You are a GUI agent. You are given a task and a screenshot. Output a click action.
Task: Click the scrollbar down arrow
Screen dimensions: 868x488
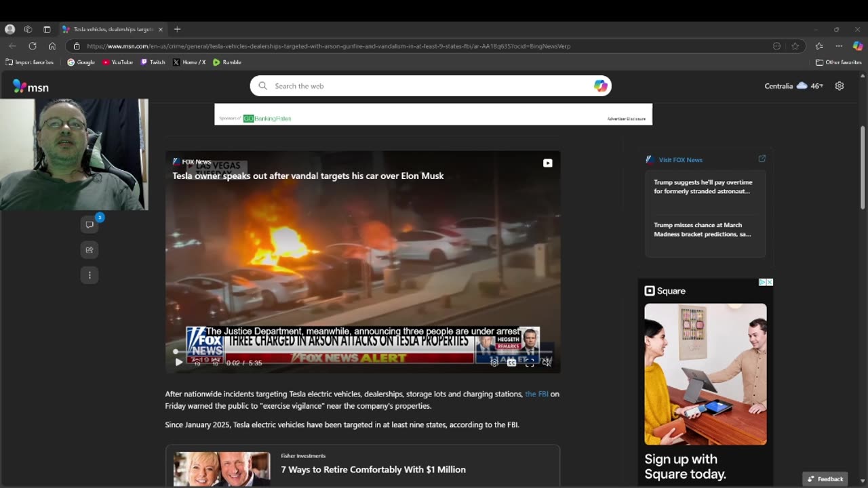863,481
